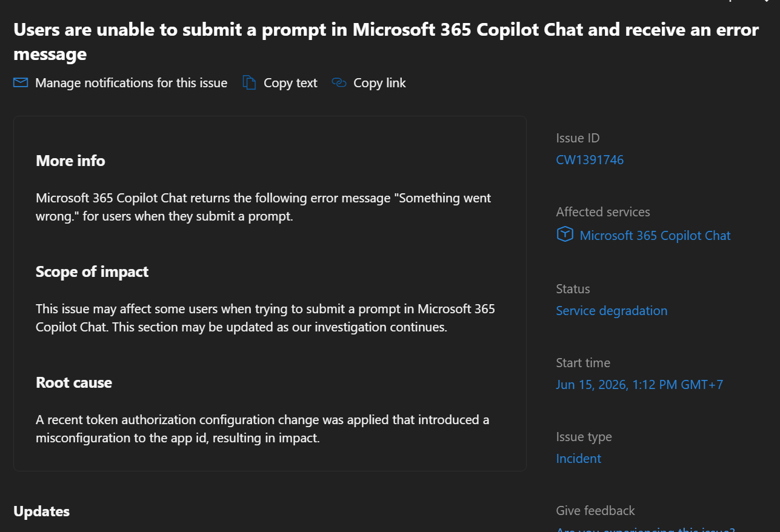
Task: Click the issue title about Copilot Chat prompt error
Action: (x=386, y=42)
